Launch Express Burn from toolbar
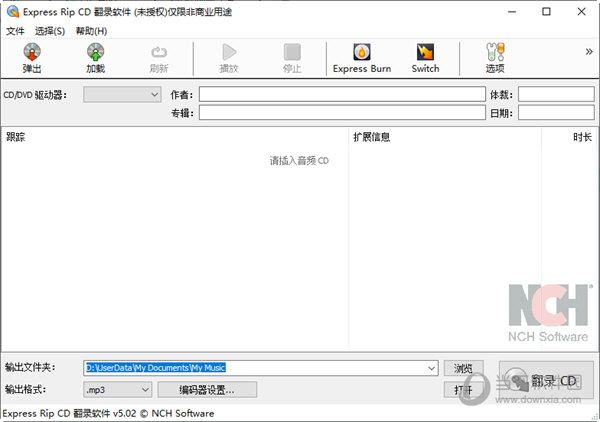Viewport: 600px width, 422px height. pos(362,58)
